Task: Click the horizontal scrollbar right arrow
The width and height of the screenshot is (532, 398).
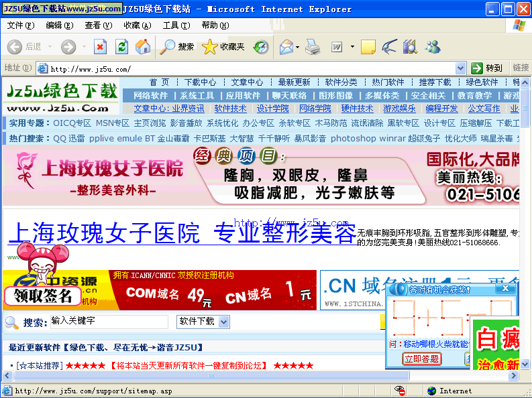Action: (513, 375)
